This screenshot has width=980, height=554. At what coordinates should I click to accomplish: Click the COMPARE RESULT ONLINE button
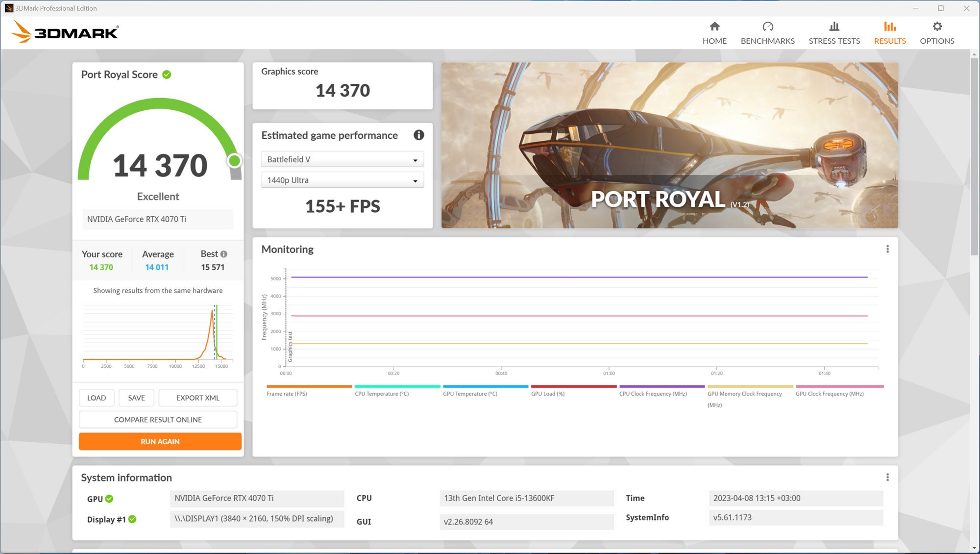tap(157, 419)
